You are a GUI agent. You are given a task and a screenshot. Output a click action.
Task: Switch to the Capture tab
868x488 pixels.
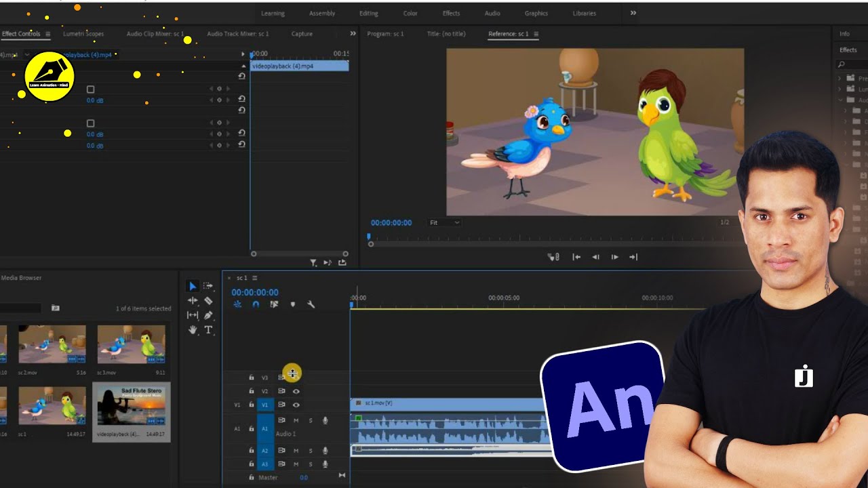(x=302, y=34)
